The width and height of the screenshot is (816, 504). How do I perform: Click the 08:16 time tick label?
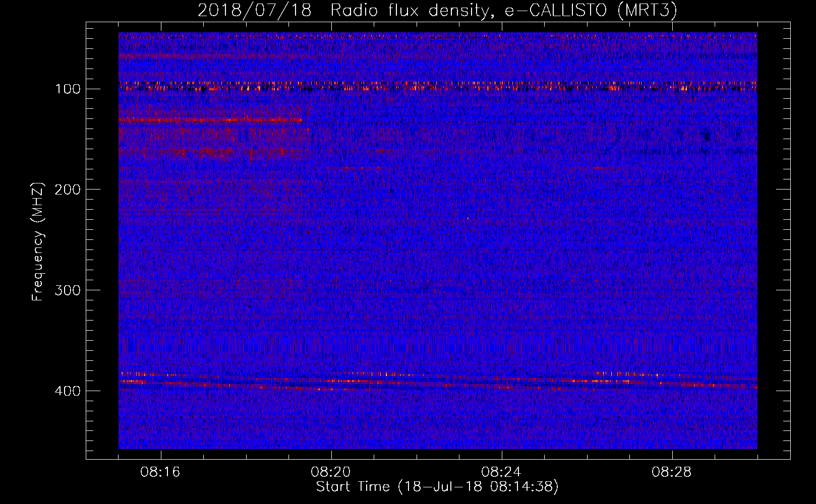coord(160,472)
